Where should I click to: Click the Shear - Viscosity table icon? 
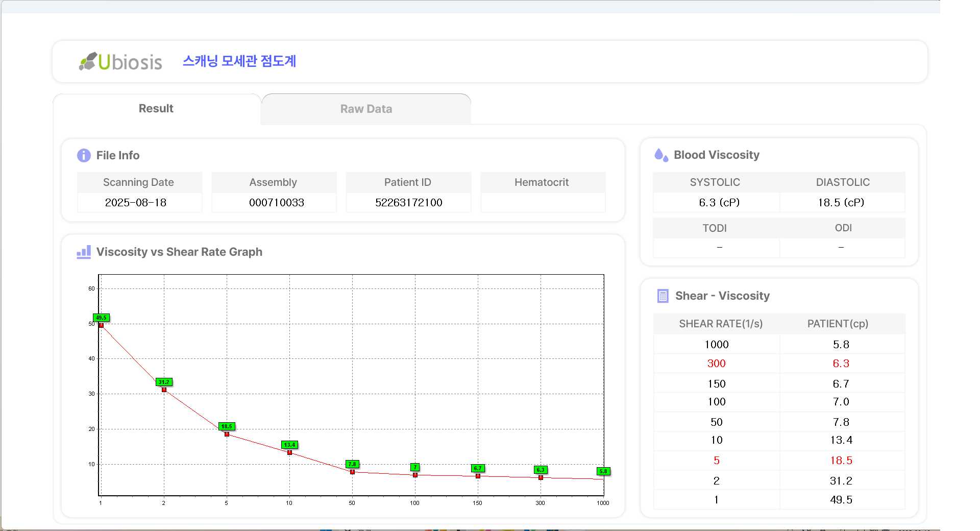click(663, 296)
